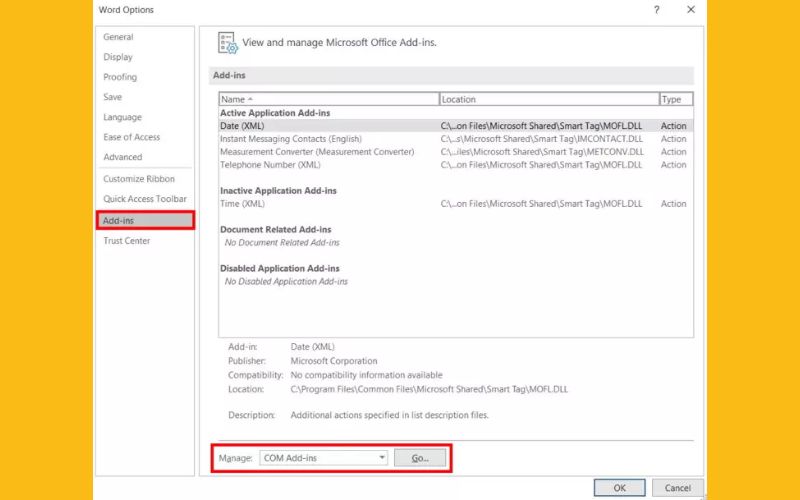Select the Ease of Access category

[131, 137]
